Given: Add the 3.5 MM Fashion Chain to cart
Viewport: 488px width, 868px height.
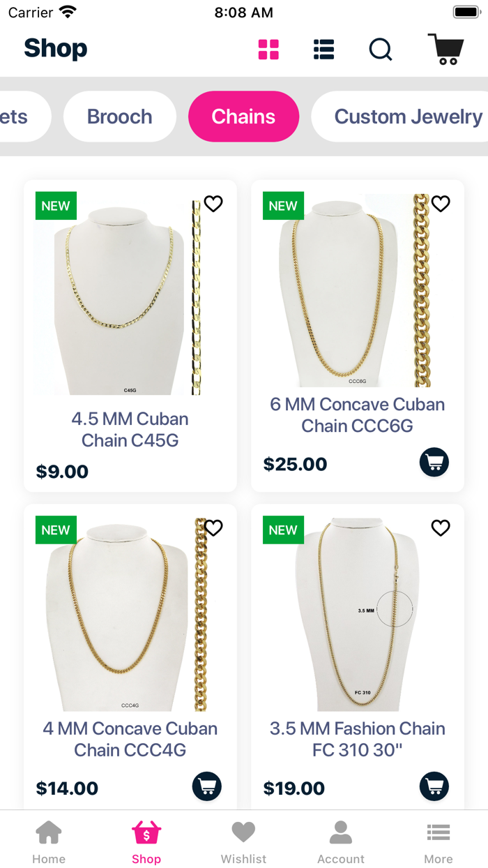Looking at the screenshot, I should (x=434, y=786).
